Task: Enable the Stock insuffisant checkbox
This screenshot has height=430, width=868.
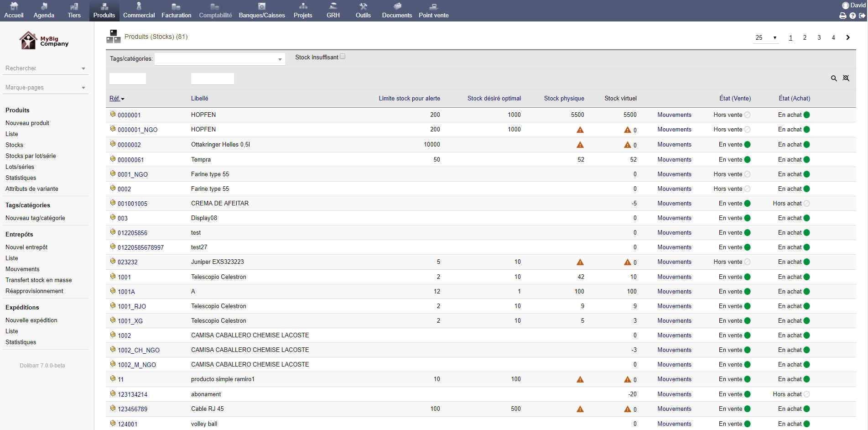Action: (x=343, y=56)
